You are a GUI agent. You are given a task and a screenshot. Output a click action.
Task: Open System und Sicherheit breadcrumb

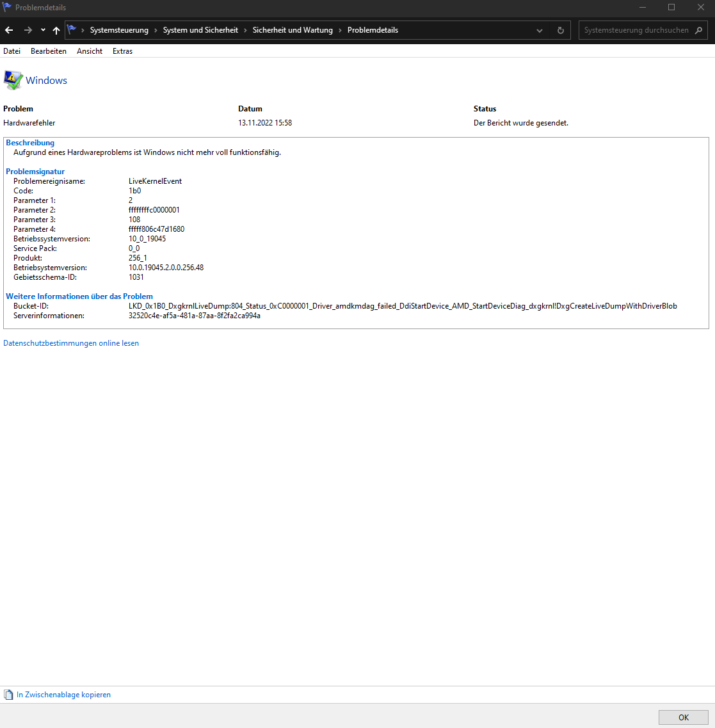point(200,30)
